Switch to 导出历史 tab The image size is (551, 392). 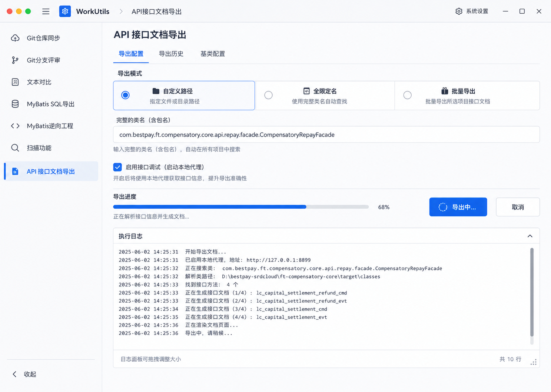point(171,54)
